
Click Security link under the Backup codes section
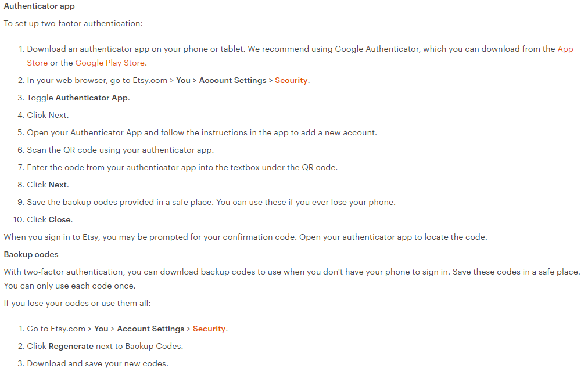pyautogui.click(x=209, y=329)
